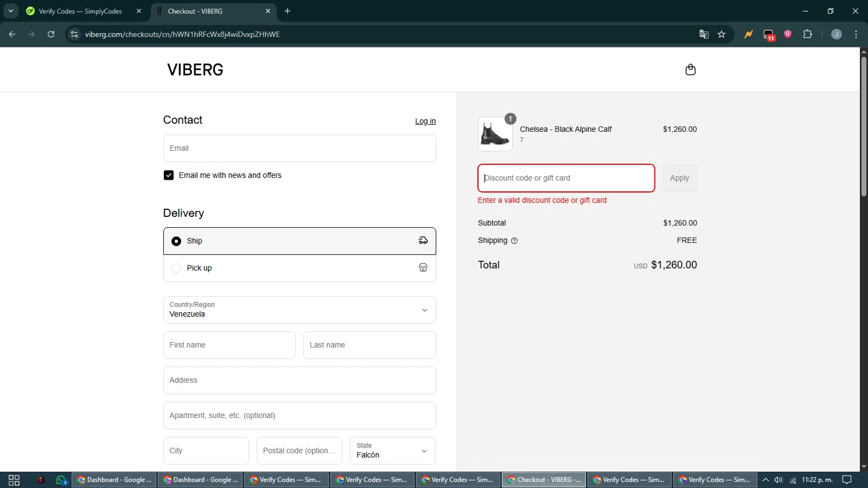This screenshot has height=488, width=868.
Task: Switch to Verify Codes — SimplyCodes tab
Action: 84,11
